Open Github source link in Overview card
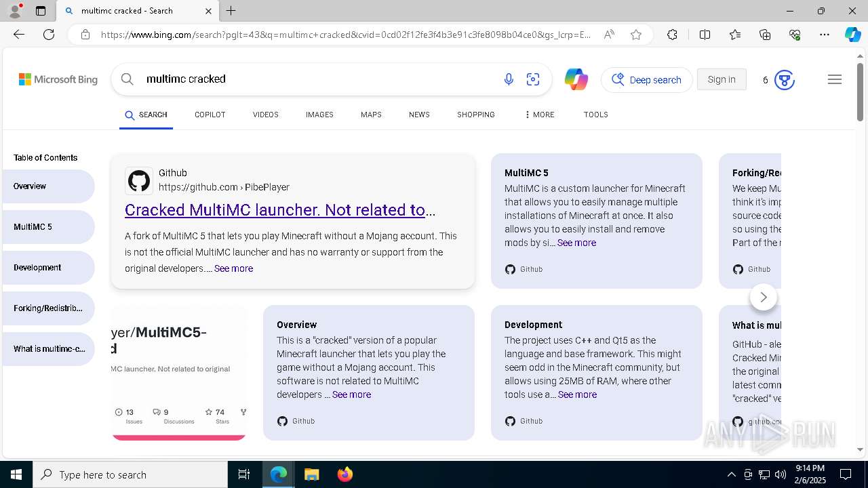 coord(296,421)
